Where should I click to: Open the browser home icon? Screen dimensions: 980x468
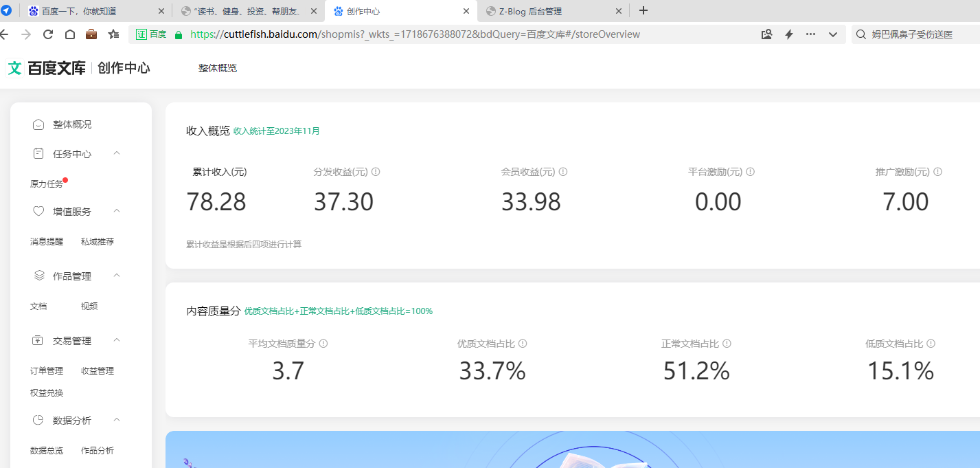[70, 34]
